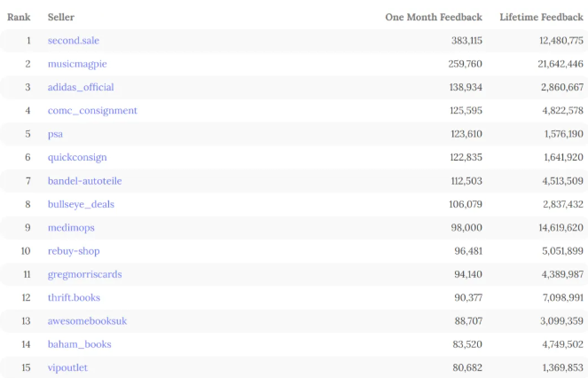588x378 pixels.
Task: Select one month feedback value 259,760
Action: point(466,64)
